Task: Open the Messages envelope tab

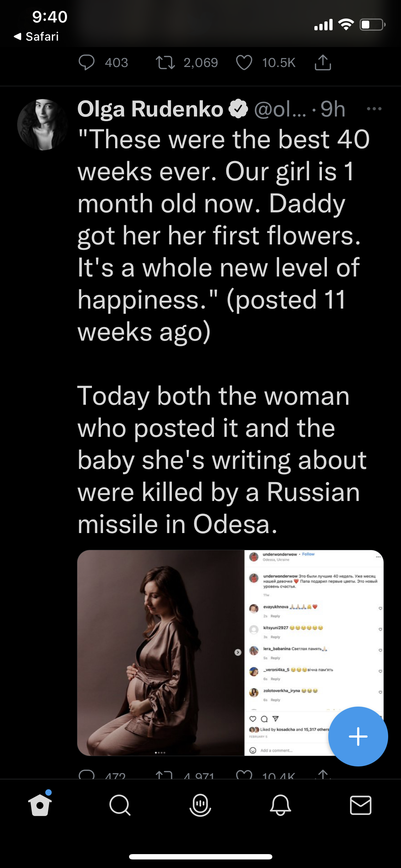Action: (361, 805)
